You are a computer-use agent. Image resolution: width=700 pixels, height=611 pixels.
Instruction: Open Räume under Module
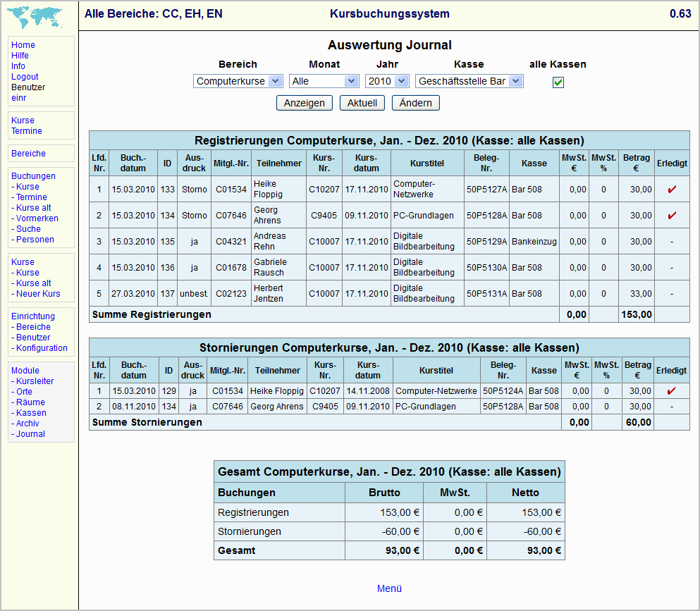point(31,402)
